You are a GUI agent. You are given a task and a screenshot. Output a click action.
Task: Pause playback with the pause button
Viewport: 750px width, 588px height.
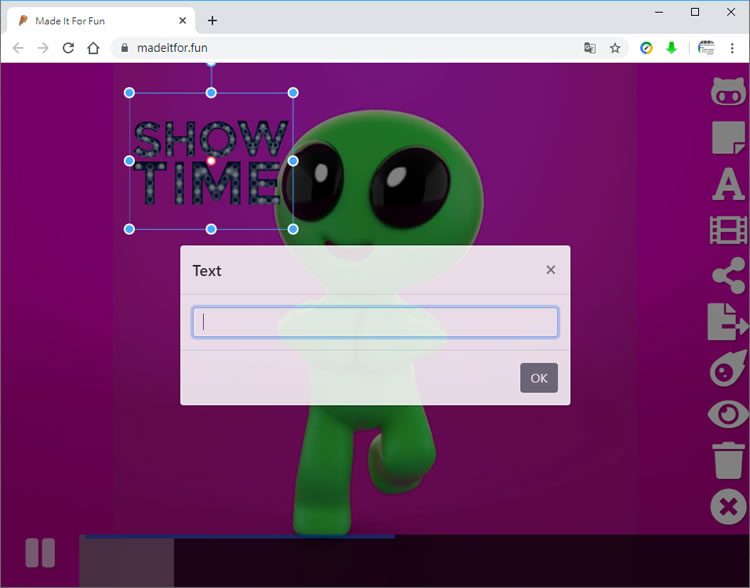click(x=40, y=553)
